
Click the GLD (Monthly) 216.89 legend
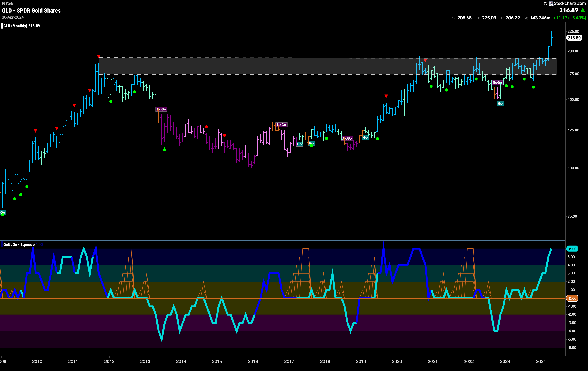pyautogui.click(x=22, y=26)
